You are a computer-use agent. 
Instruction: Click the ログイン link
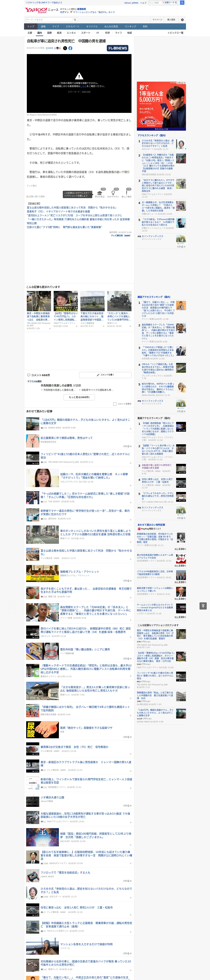(64, 12)
